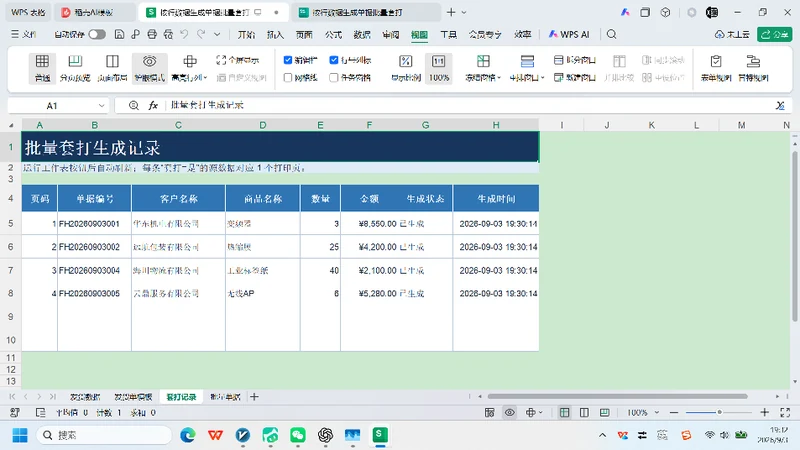Show hidden system tray icons

coord(603,435)
